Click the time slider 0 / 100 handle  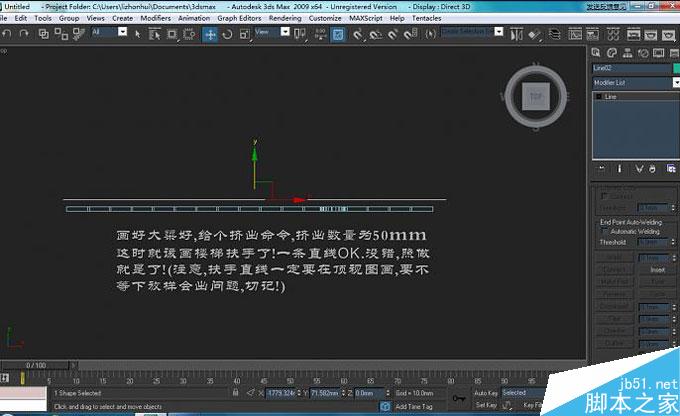(x=36, y=365)
